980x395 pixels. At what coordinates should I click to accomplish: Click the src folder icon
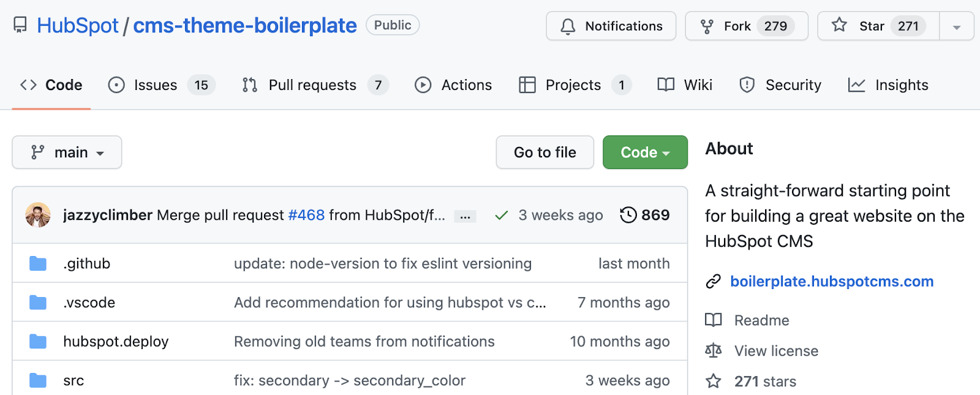[x=38, y=381]
